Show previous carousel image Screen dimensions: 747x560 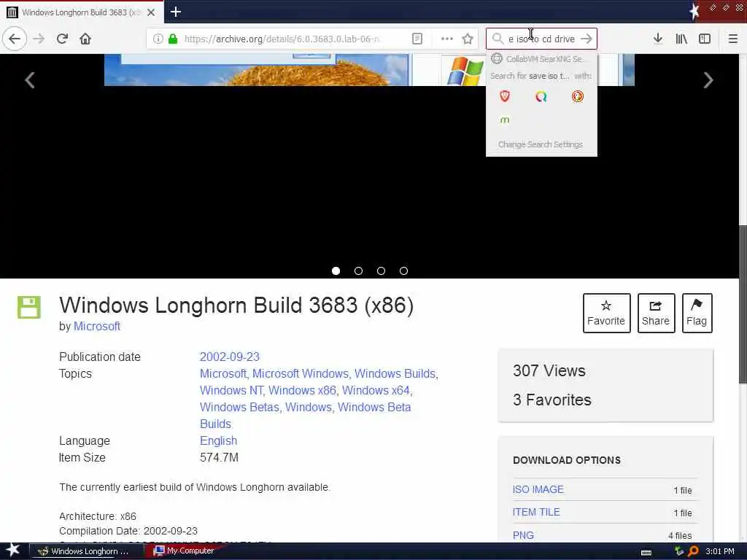[29, 80]
